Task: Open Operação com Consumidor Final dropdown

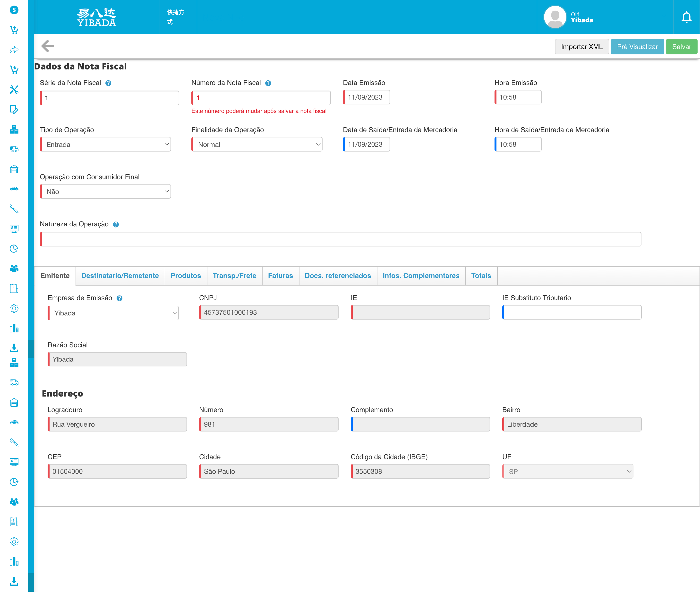Action: pos(105,192)
